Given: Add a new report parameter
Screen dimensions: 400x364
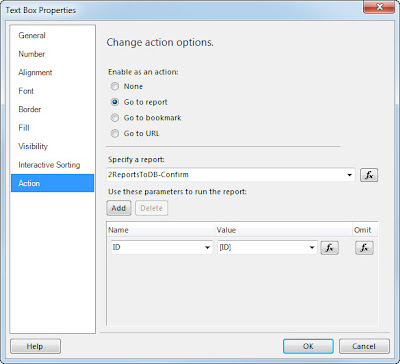Looking at the screenshot, I should coord(119,208).
